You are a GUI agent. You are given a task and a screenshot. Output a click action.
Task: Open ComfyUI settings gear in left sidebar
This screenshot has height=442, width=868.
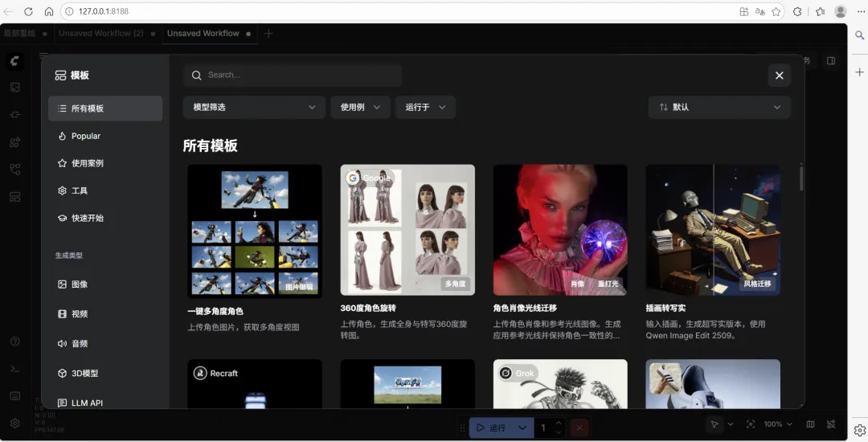[15, 424]
